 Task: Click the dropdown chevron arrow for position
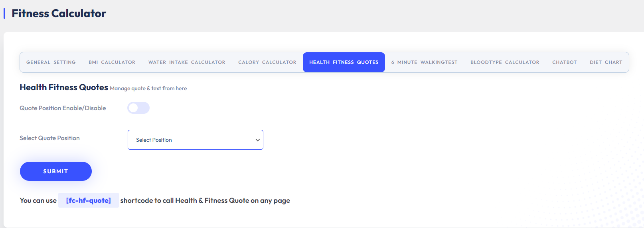pyautogui.click(x=258, y=140)
